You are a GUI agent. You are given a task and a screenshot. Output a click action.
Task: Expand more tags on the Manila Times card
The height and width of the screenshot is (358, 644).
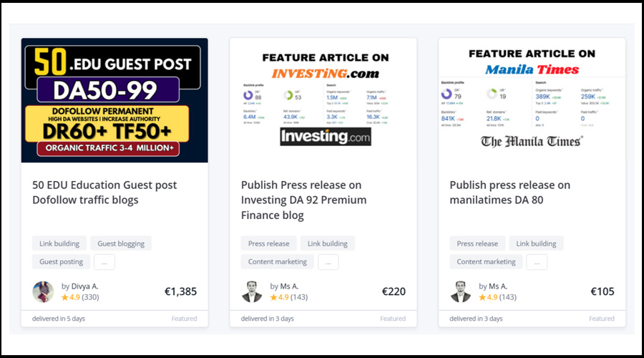[x=537, y=262]
